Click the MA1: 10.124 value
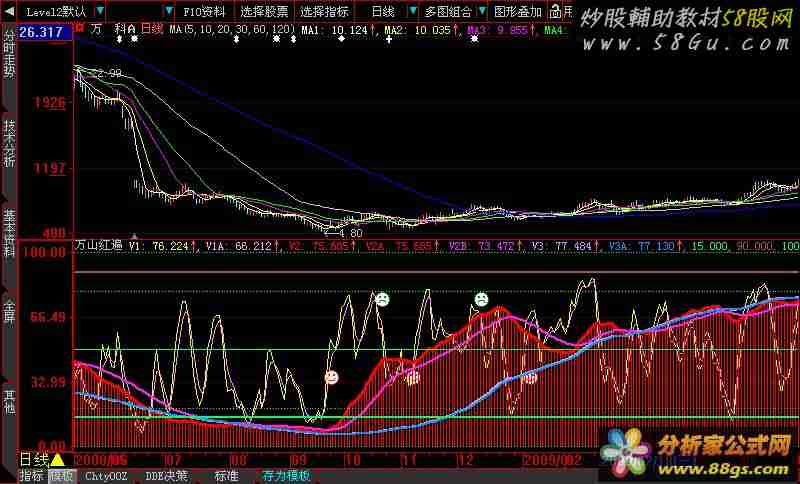This screenshot has height=484, width=800. tap(335, 30)
